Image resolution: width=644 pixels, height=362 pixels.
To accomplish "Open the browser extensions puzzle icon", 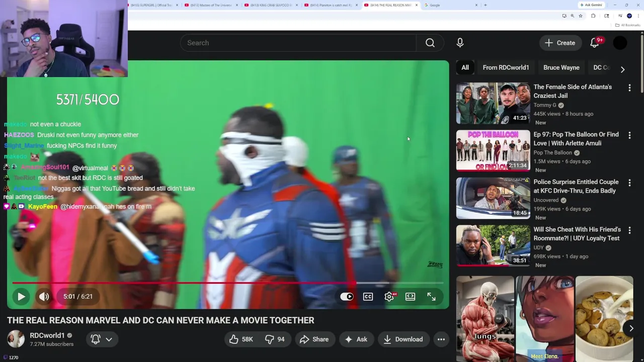I will coord(593,16).
